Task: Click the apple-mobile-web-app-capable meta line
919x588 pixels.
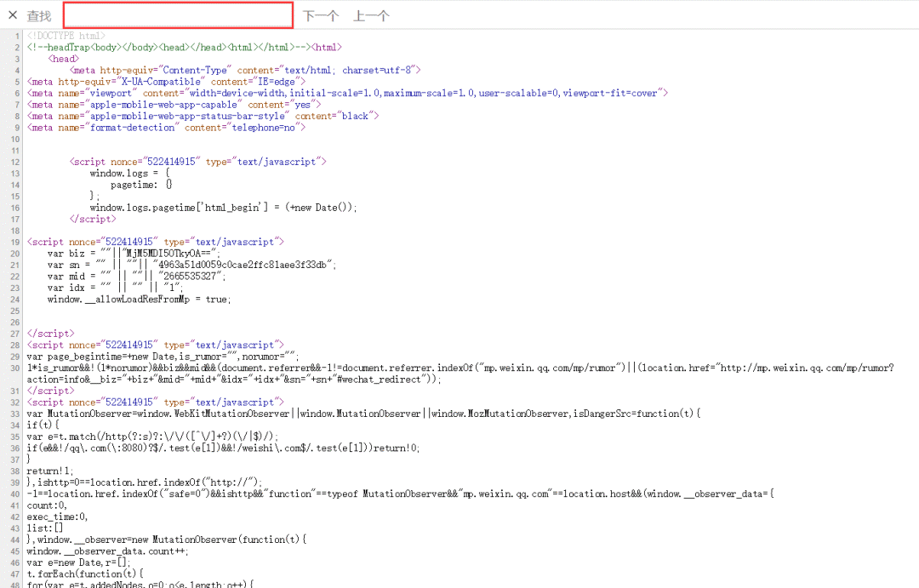Action: coord(174,105)
